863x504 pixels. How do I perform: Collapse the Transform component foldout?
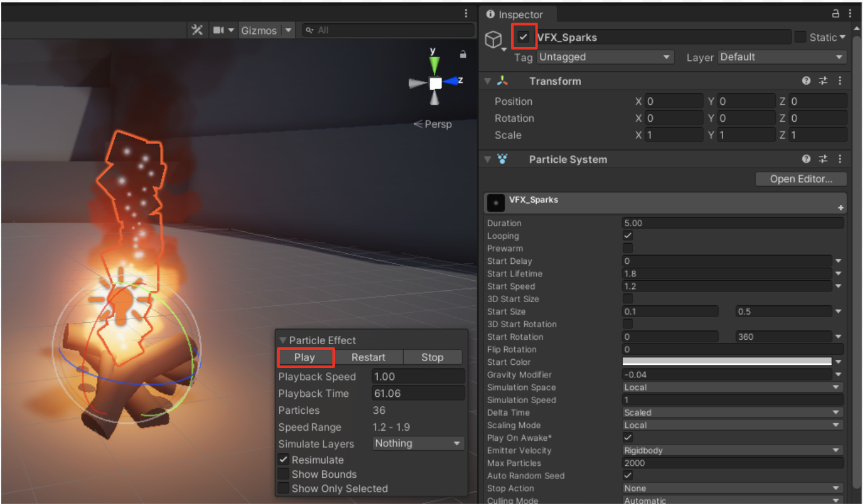[487, 81]
